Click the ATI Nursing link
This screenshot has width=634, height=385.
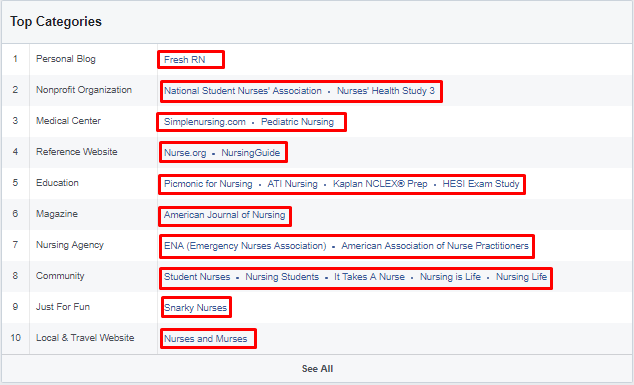pos(292,184)
